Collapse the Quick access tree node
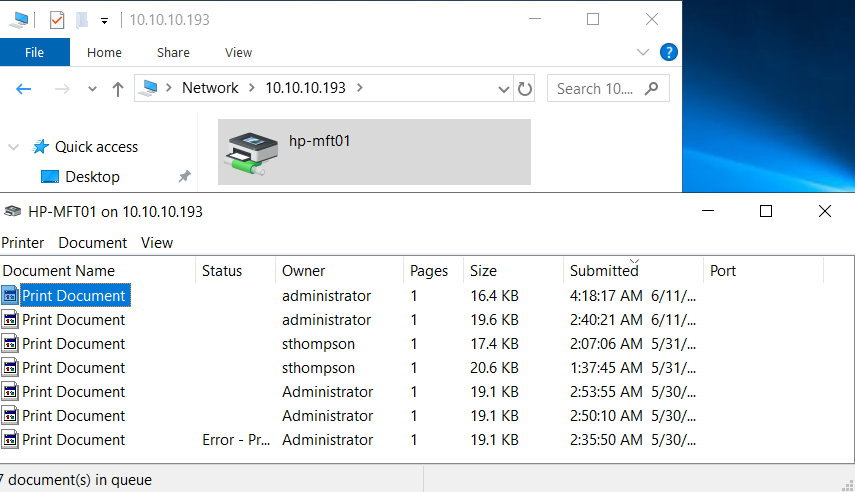Screen dimensions: 855x492 click(x=14, y=147)
